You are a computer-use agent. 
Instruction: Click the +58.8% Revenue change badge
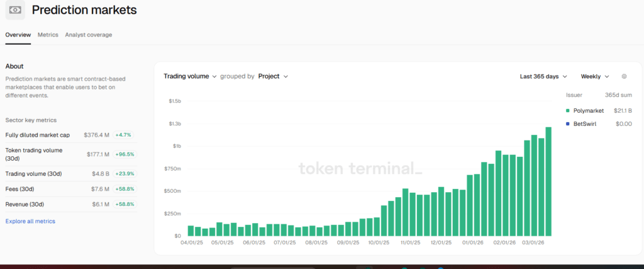pos(125,204)
